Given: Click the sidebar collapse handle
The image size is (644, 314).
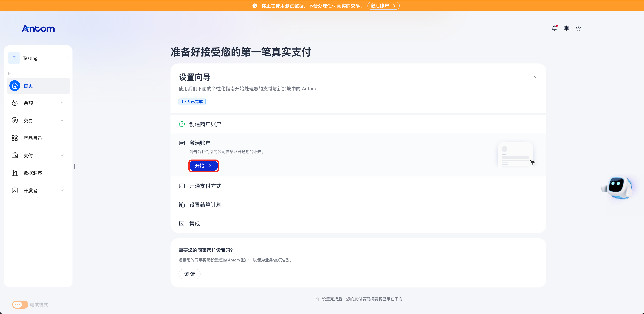Looking at the screenshot, I should [75, 166].
